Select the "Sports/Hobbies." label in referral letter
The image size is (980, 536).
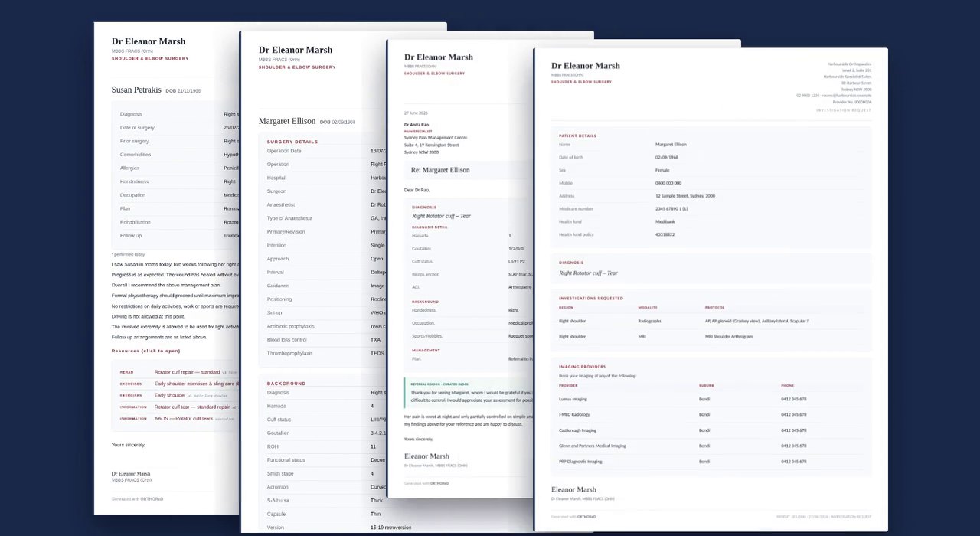click(x=427, y=336)
